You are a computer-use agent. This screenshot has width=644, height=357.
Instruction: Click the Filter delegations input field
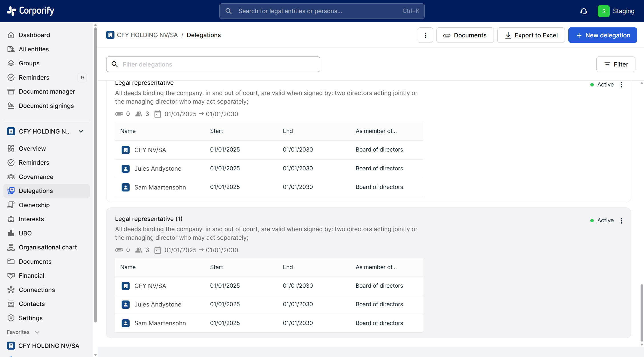click(217, 64)
